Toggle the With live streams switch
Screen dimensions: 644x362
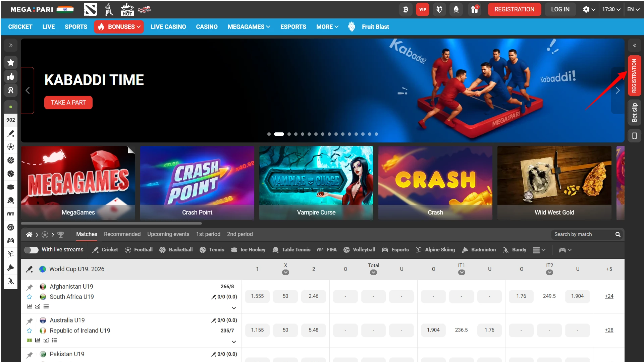pyautogui.click(x=31, y=250)
